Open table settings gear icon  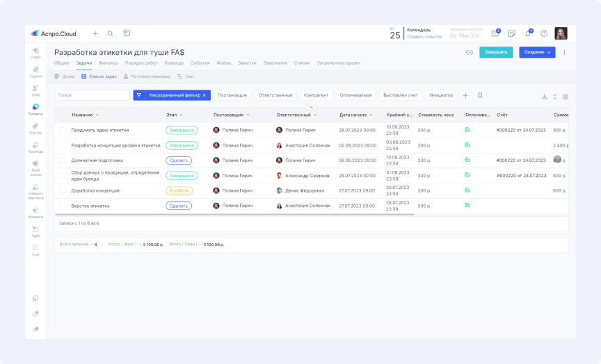(566, 97)
